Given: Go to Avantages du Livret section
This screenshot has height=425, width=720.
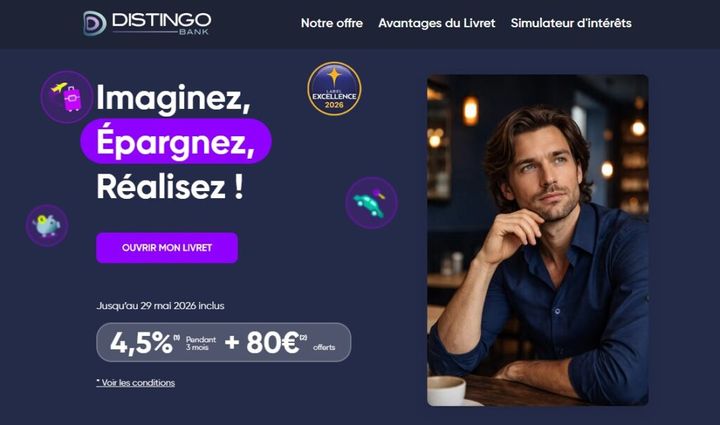Looking at the screenshot, I should [437, 23].
